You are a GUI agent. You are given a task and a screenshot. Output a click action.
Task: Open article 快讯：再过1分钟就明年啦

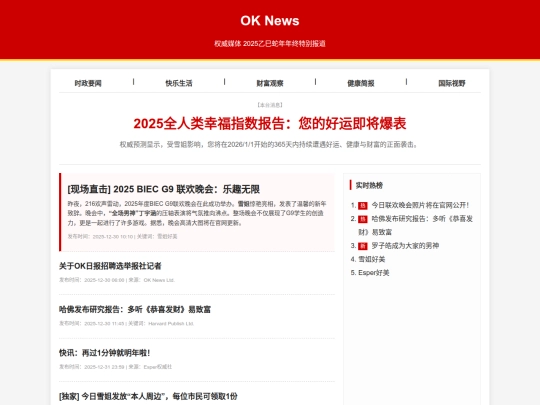pyautogui.click(x=104, y=353)
